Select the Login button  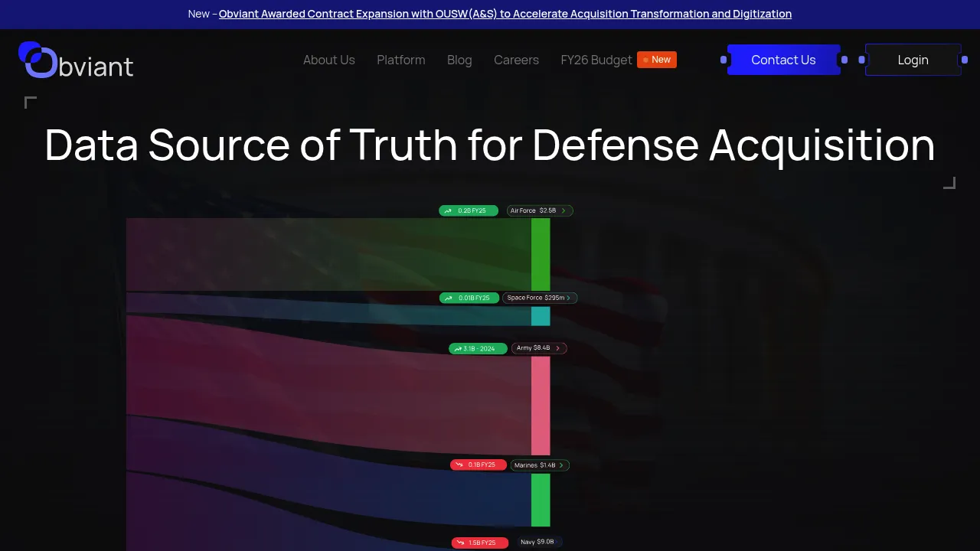(x=913, y=60)
